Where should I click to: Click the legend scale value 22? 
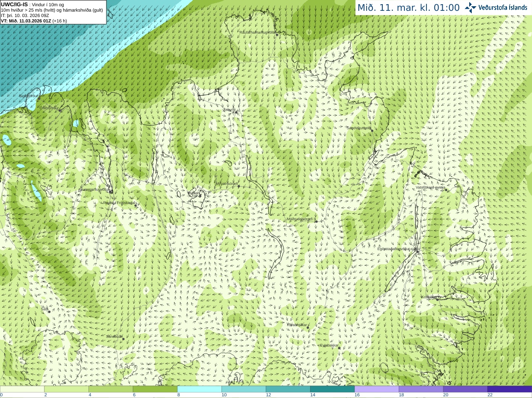point(490,395)
